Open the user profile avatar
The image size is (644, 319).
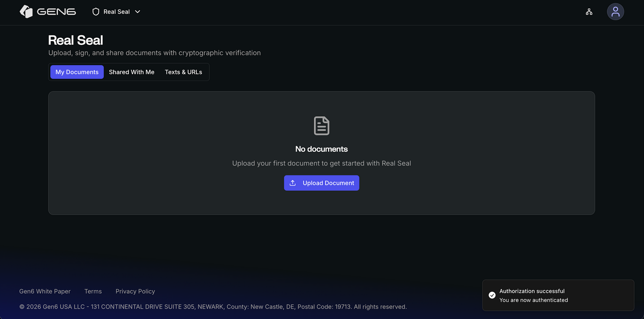point(615,12)
